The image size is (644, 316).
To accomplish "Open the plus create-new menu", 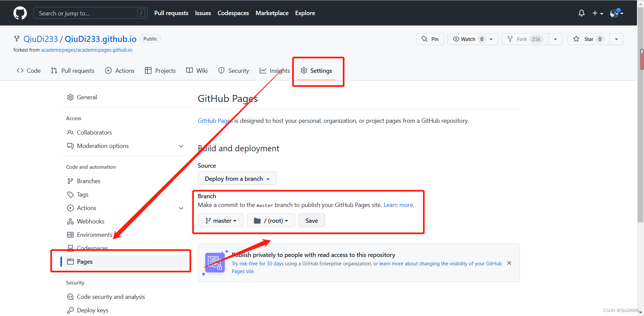I will [597, 13].
